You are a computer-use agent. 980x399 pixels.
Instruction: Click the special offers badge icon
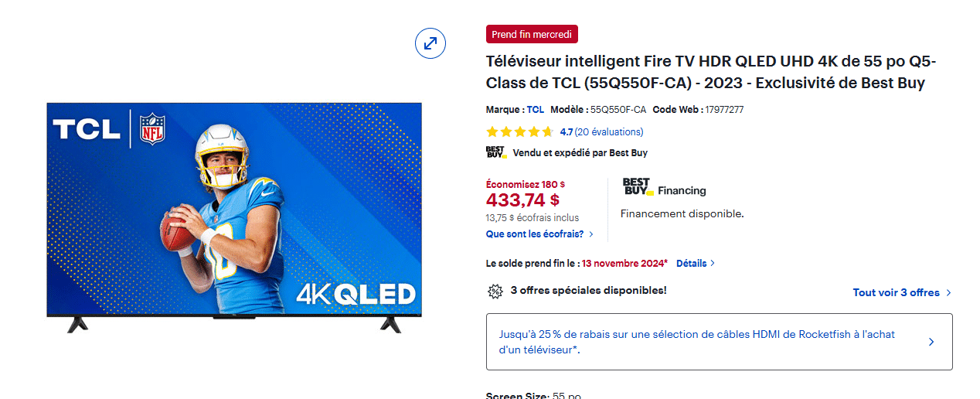pos(495,292)
